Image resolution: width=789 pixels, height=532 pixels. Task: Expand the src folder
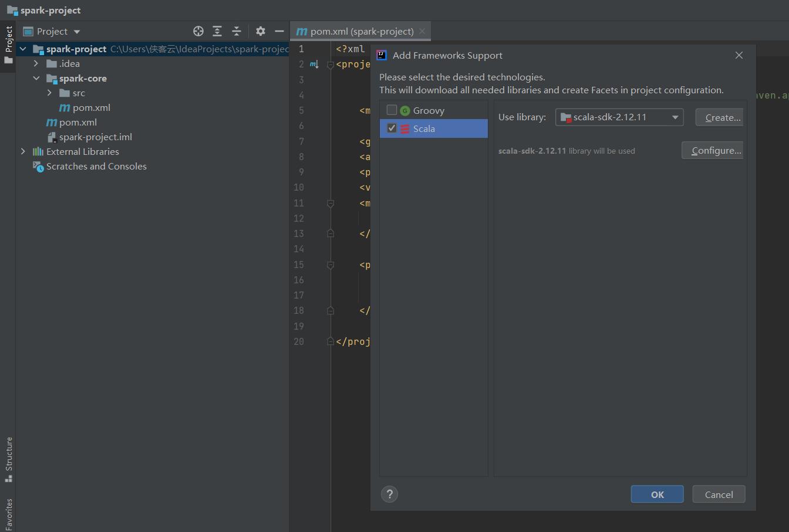click(x=49, y=93)
